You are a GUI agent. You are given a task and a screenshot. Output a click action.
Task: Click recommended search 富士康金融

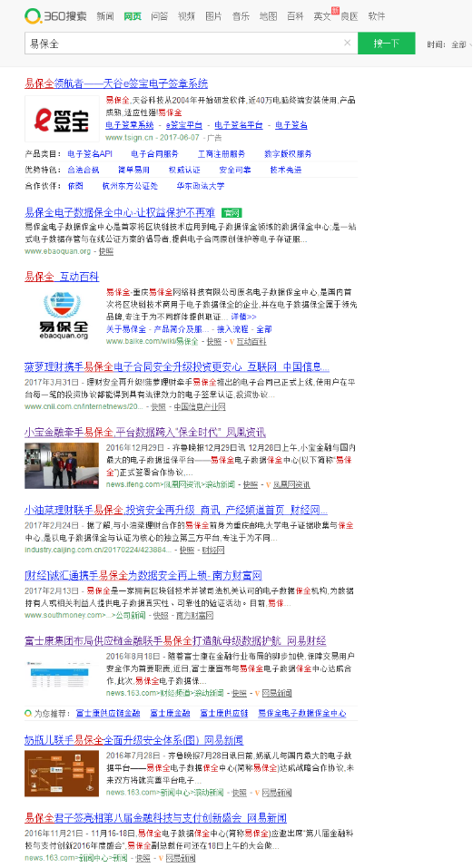tap(170, 714)
